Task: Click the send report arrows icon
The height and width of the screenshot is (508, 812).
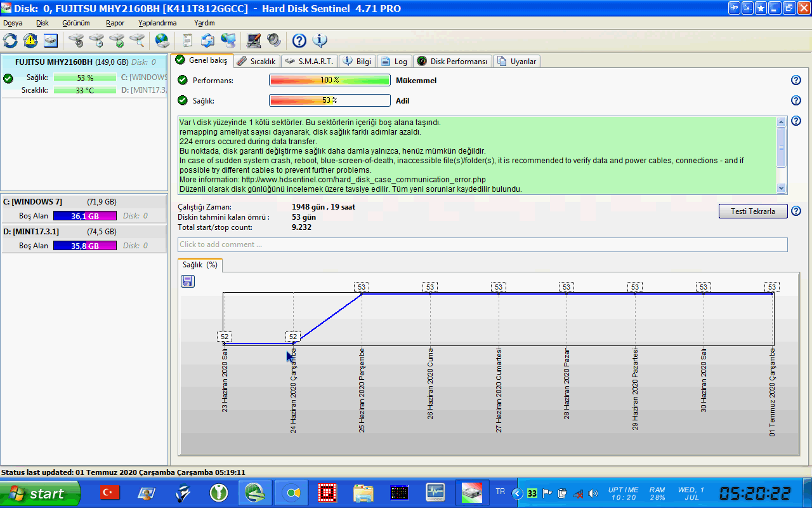Action: click(207, 41)
